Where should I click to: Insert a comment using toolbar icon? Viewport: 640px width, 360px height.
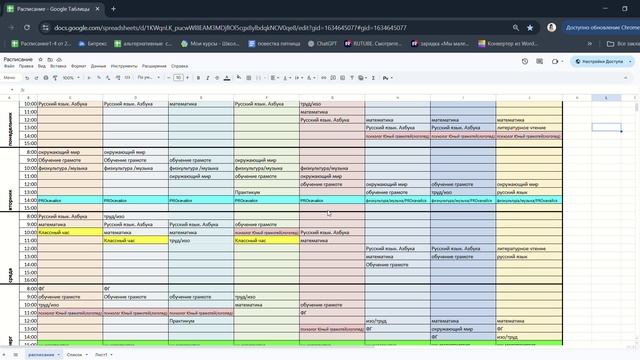click(333, 78)
